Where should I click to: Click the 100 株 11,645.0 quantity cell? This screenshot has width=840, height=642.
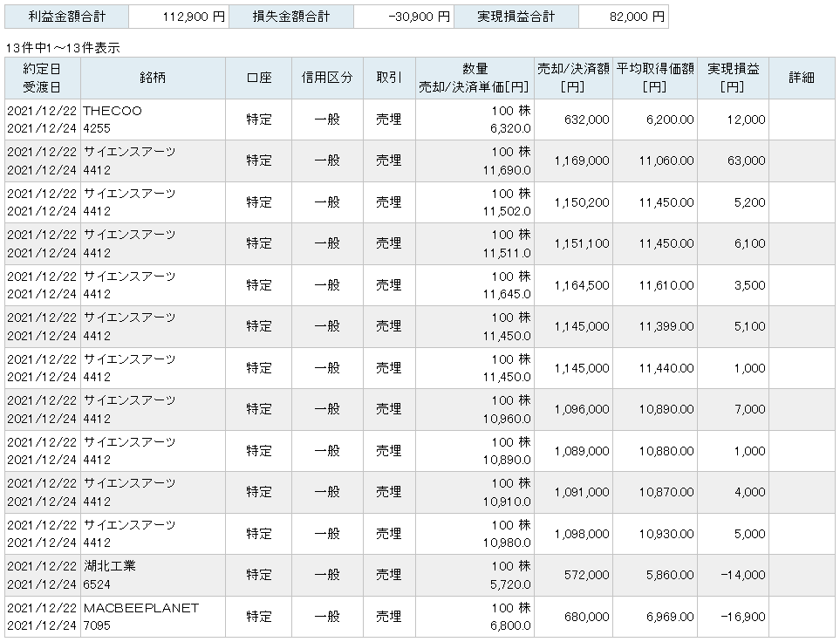click(x=475, y=285)
